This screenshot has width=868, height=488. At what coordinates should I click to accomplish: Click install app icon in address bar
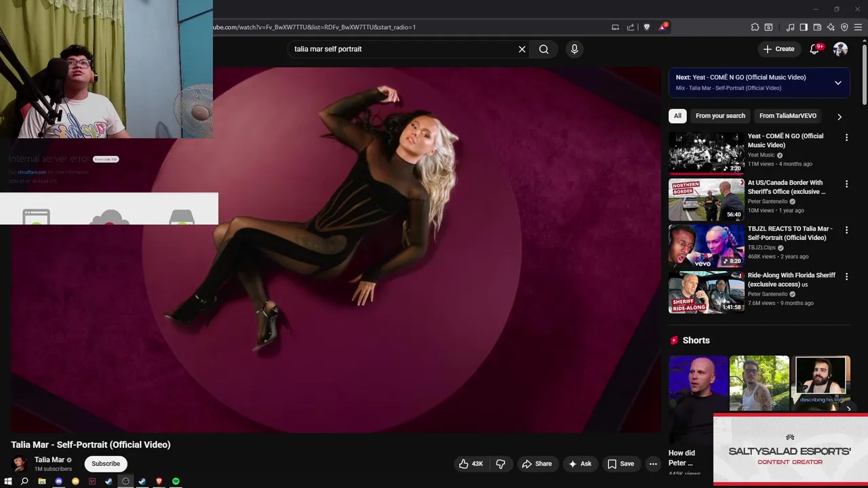pyautogui.click(x=615, y=27)
